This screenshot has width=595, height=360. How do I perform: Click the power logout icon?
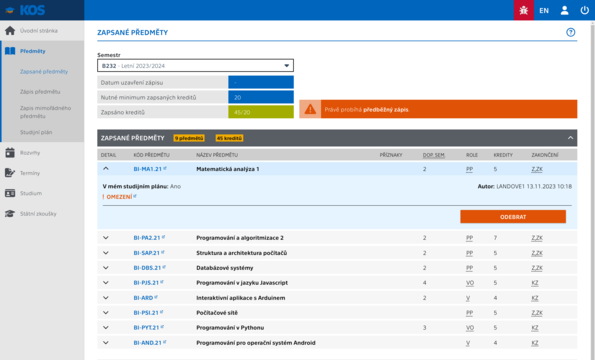pyautogui.click(x=584, y=10)
